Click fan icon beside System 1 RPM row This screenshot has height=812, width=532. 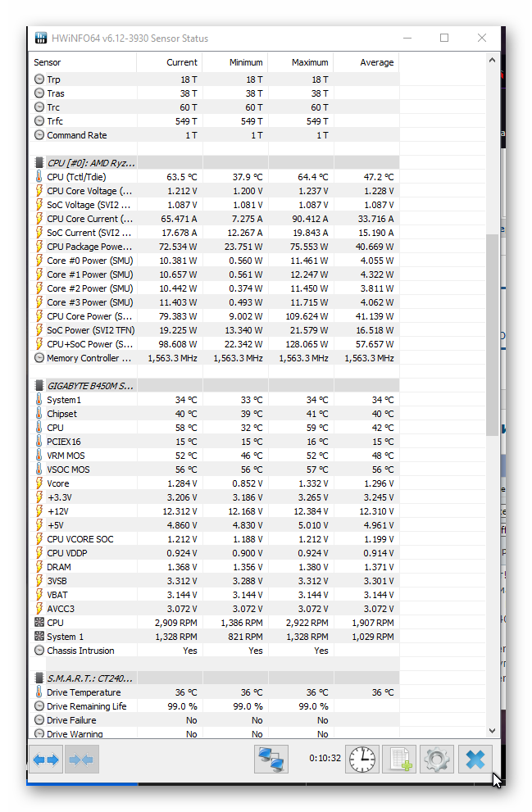39,637
